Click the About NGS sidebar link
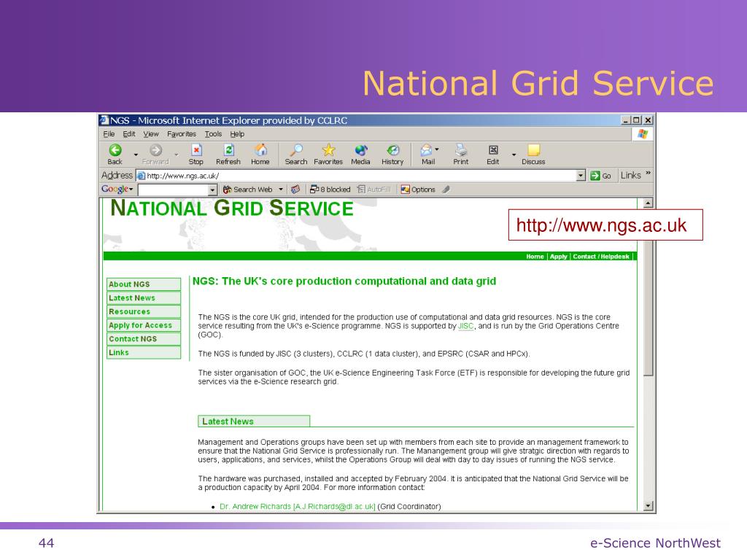Image resolution: width=747 pixels, height=560 pixels. click(144, 284)
